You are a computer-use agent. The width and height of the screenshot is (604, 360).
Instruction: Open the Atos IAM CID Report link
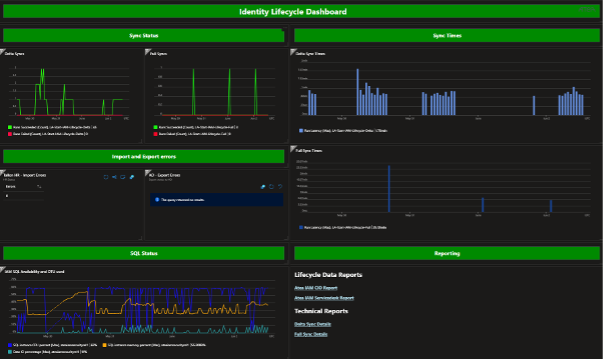click(x=316, y=288)
